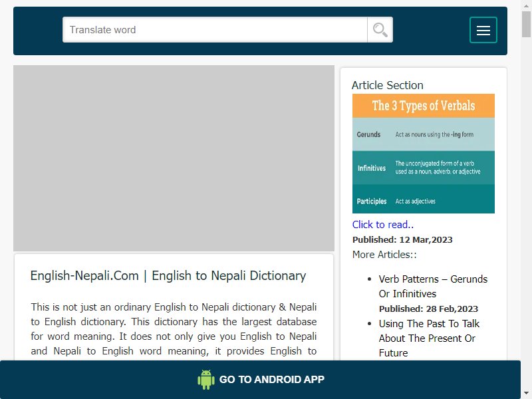The height and width of the screenshot is (399, 532).
Task: Open Verb Patterns – Gerunds Or Infinitives article
Action: click(x=433, y=287)
